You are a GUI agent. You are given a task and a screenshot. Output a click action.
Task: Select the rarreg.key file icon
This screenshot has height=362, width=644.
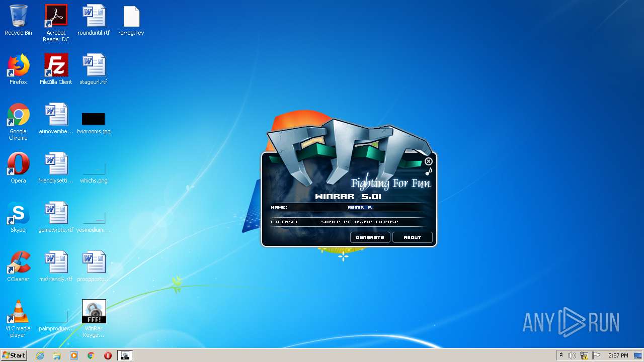131,20
